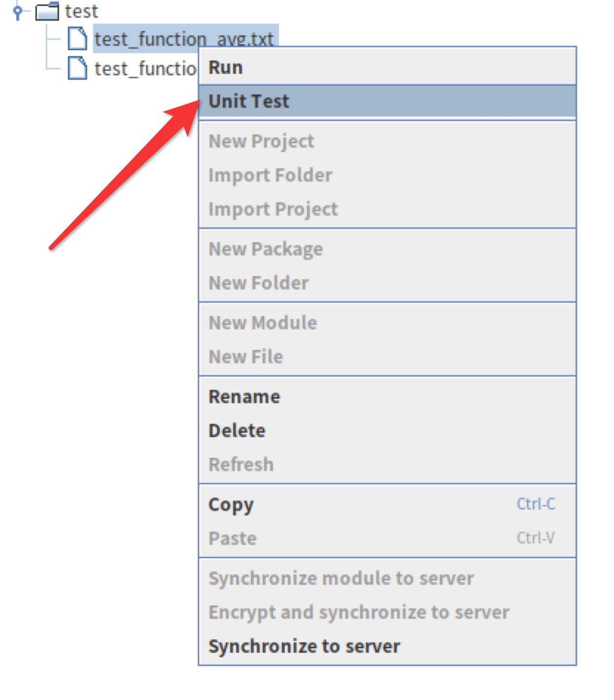The width and height of the screenshot is (614, 700).
Task: Click the New Package menu entry
Action: pos(266,249)
